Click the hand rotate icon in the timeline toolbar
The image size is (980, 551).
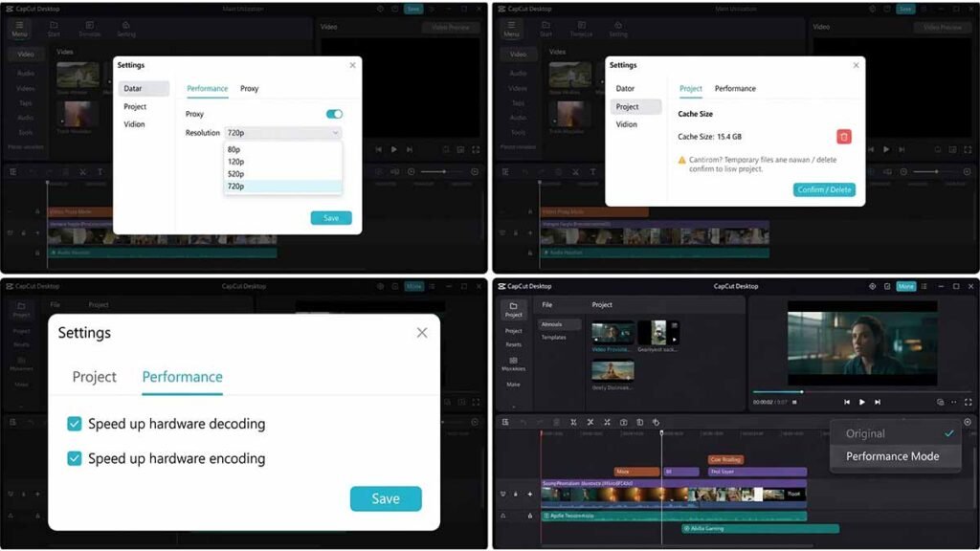[x=656, y=422]
